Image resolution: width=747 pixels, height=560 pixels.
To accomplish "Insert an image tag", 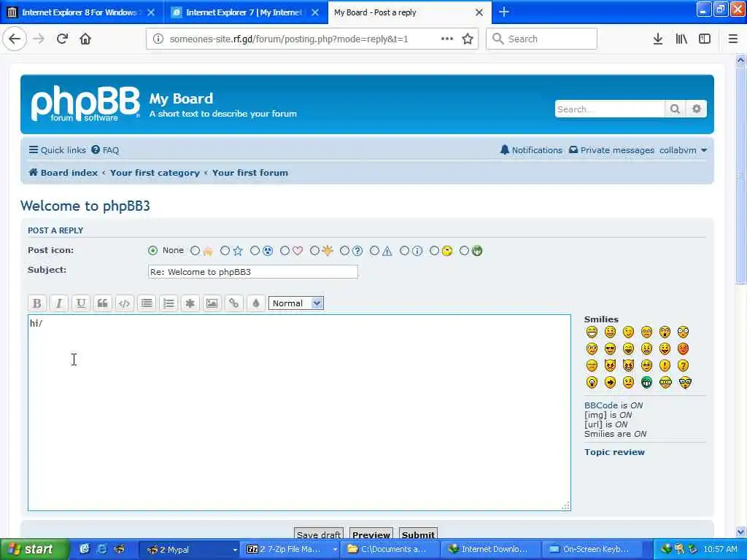I will click(x=212, y=303).
